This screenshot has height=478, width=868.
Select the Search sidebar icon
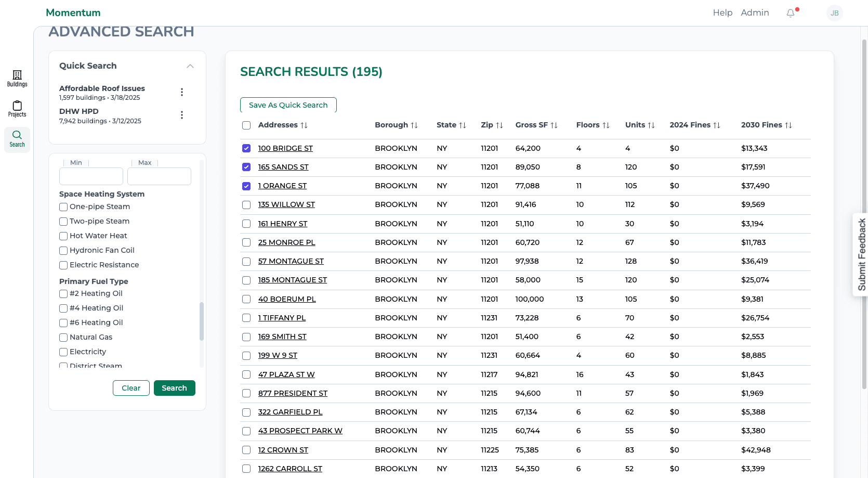point(17,139)
